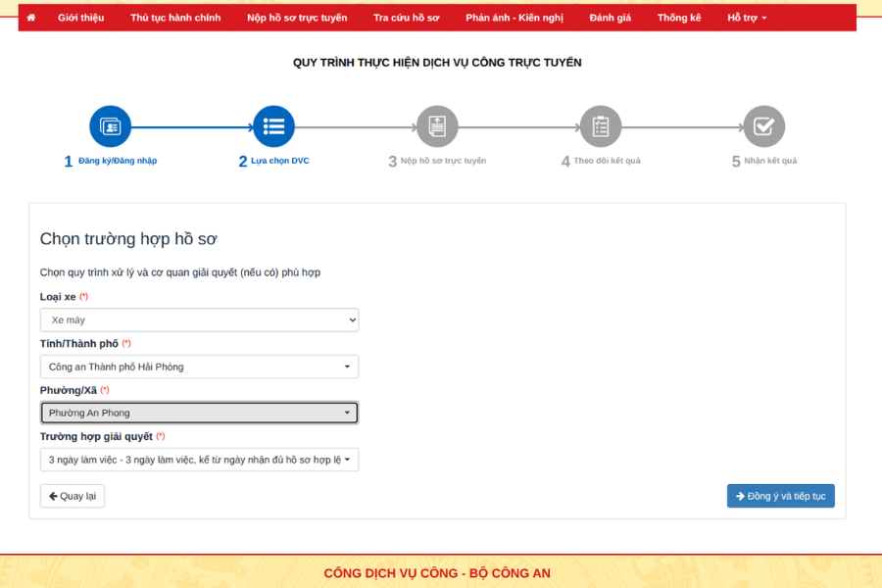Select the Tra cứu hồ sơ menu item
Screen dimensions: 882x588
click(x=407, y=18)
